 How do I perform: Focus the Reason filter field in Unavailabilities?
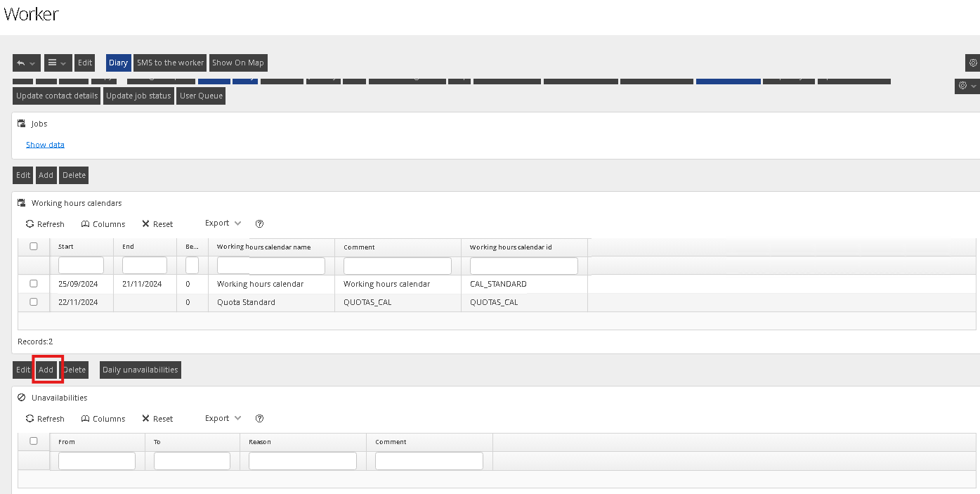coord(302,461)
